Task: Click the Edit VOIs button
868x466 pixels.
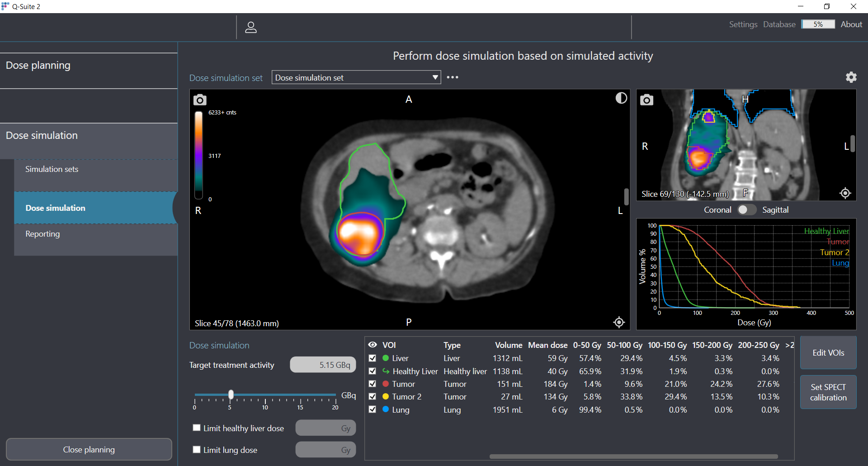Action: pyautogui.click(x=828, y=352)
